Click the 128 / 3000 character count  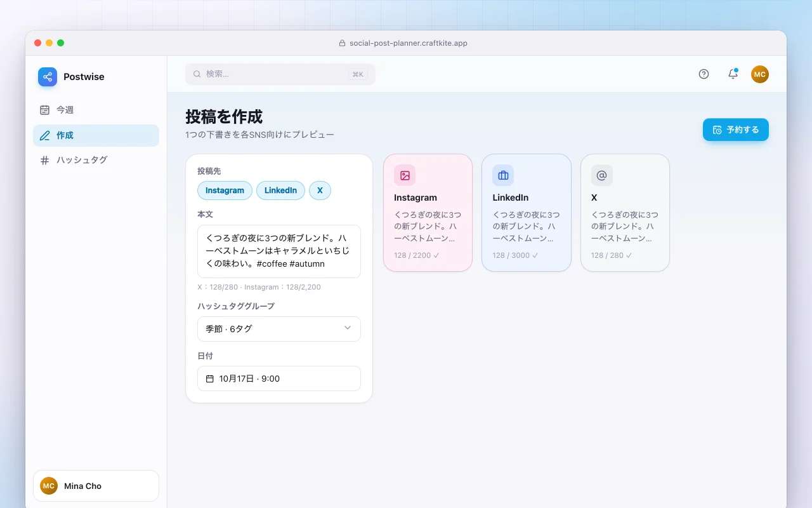[x=516, y=255]
